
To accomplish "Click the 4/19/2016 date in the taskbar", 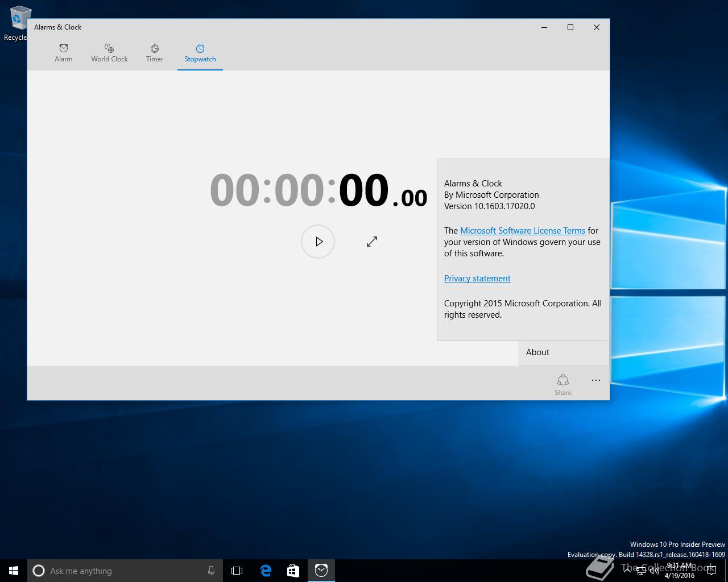I will (x=680, y=576).
